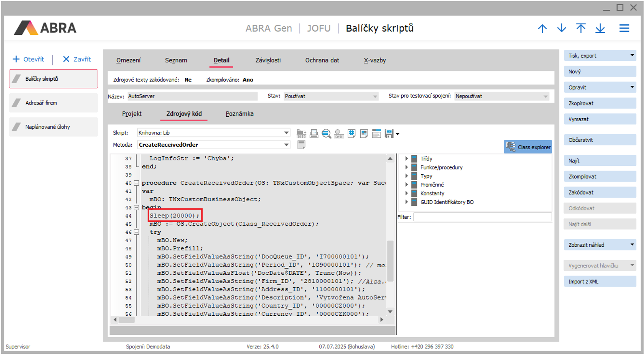This screenshot has height=355, width=644.
Task: Switch to the Závislosti tab
Action: click(x=268, y=60)
